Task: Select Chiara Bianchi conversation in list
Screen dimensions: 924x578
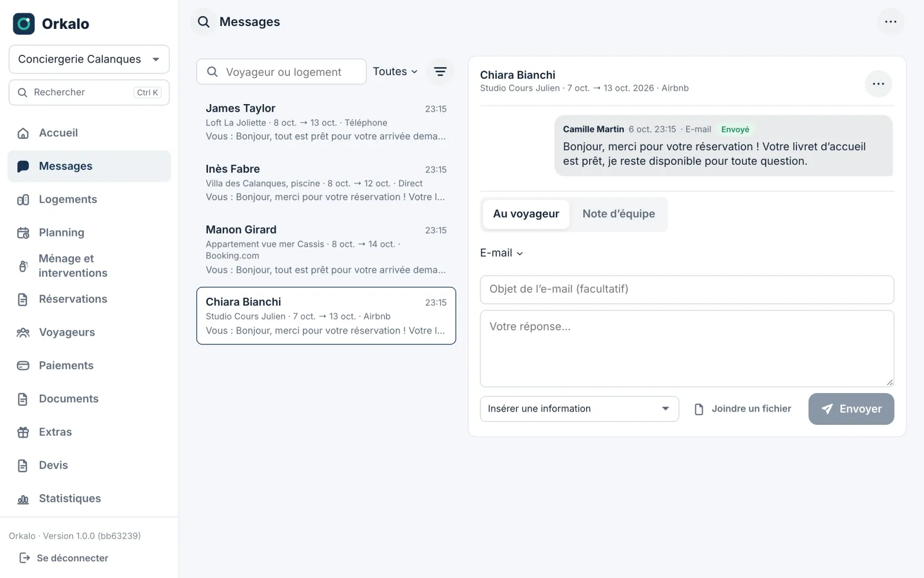Action: pos(326,316)
